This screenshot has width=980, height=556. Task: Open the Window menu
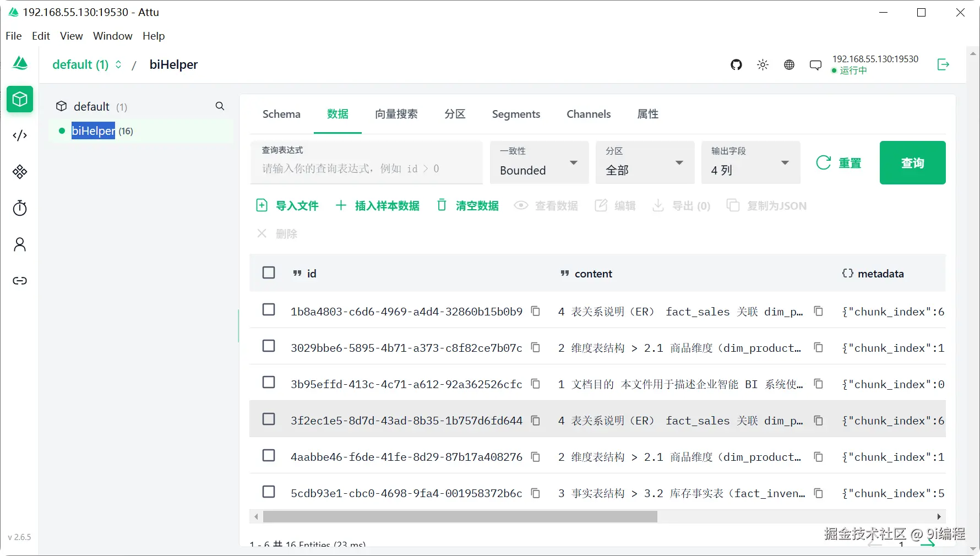tap(113, 36)
